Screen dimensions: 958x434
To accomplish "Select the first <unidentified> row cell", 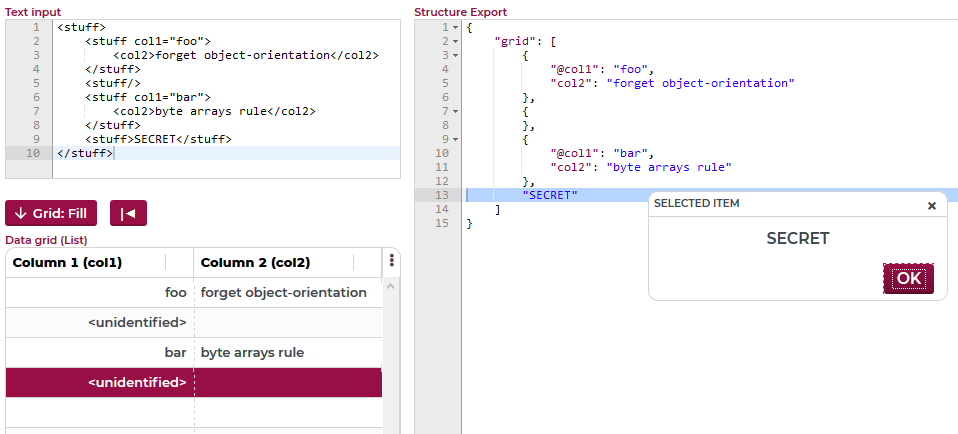I will (100, 322).
